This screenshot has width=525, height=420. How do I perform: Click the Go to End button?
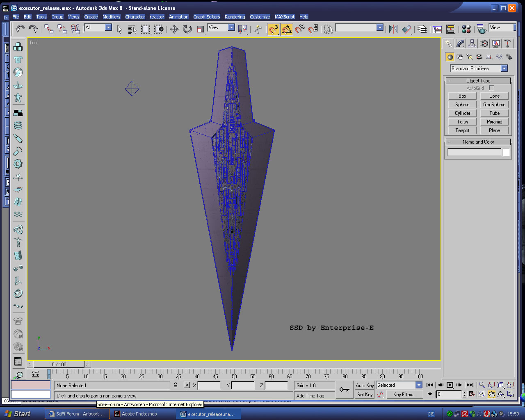click(x=470, y=385)
